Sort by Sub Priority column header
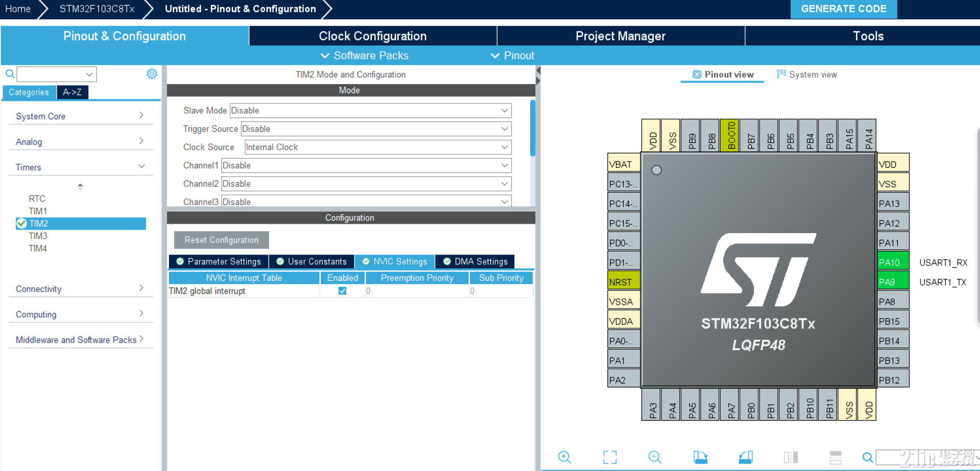This screenshot has height=471, width=980. [501, 278]
